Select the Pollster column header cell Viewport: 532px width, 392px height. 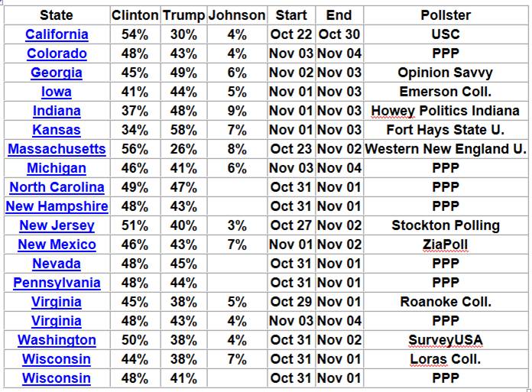pyautogui.click(x=446, y=15)
